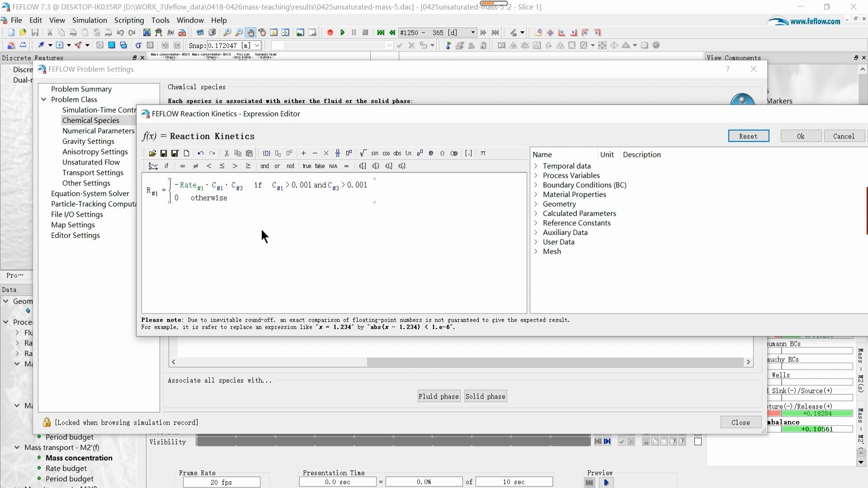Click the green play simulation button
The height and width of the screenshot is (488, 868).
[x=342, y=33]
